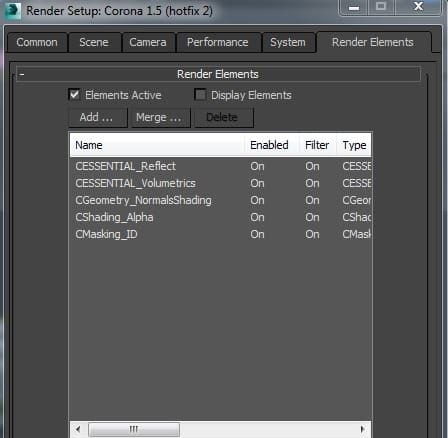This screenshot has height=438, width=448.
Task: Click the right scroll arrow of horizontal scrollbar
Action: (363, 429)
